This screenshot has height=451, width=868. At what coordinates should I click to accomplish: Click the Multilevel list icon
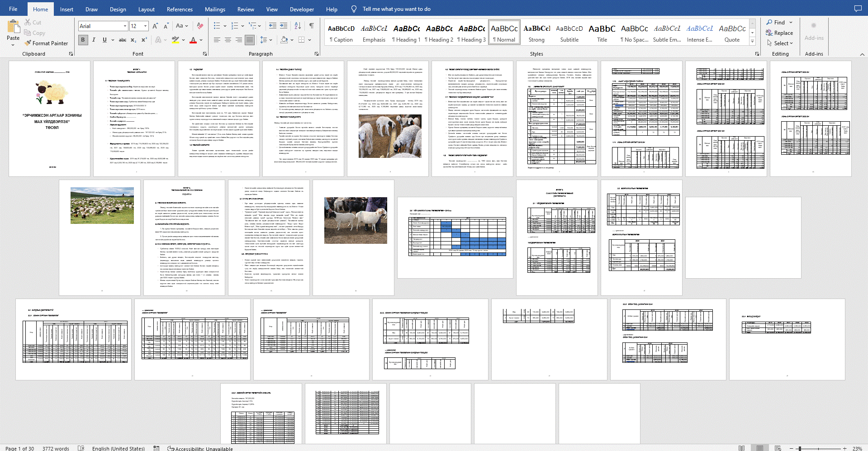pos(252,26)
